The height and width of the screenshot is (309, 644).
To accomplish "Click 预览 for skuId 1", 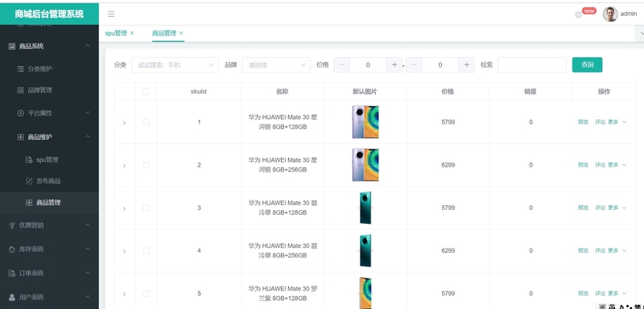I will click(583, 122).
